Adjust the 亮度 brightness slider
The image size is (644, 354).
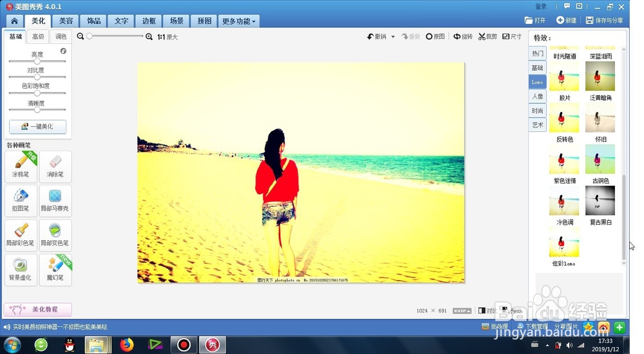(37, 61)
